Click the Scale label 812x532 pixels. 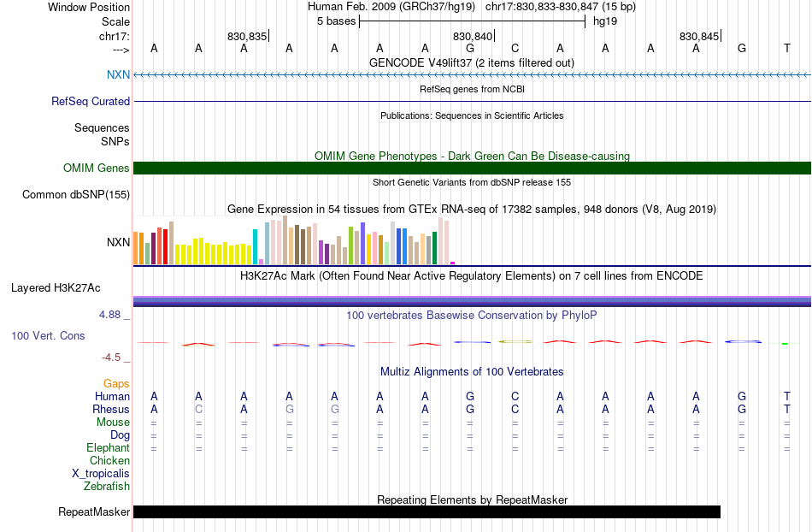[x=115, y=21]
